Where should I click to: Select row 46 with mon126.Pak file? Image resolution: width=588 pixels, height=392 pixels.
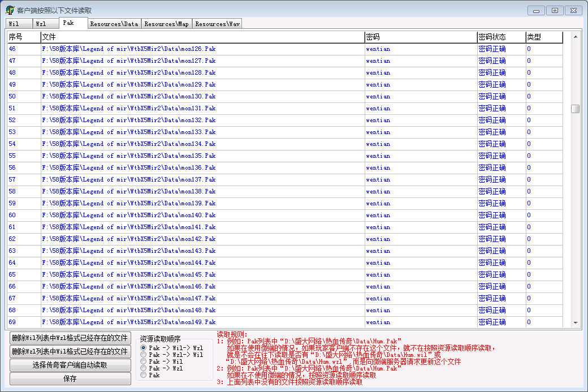pos(129,49)
